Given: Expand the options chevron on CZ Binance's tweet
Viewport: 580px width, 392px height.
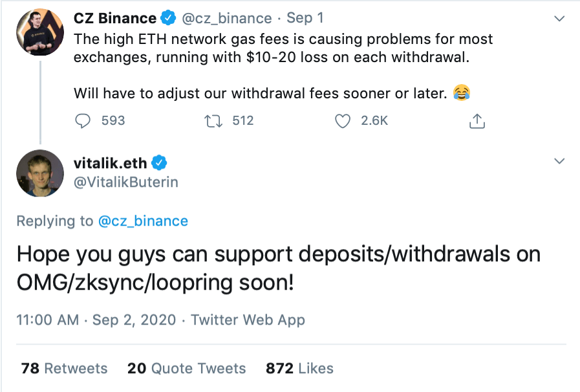Looking at the screenshot, I should click(x=560, y=19).
